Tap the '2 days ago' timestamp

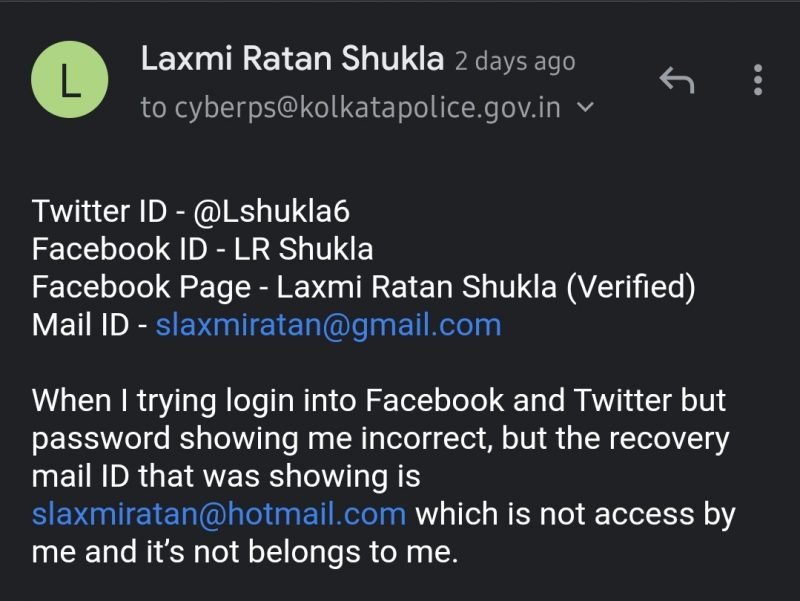[x=515, y=61]
